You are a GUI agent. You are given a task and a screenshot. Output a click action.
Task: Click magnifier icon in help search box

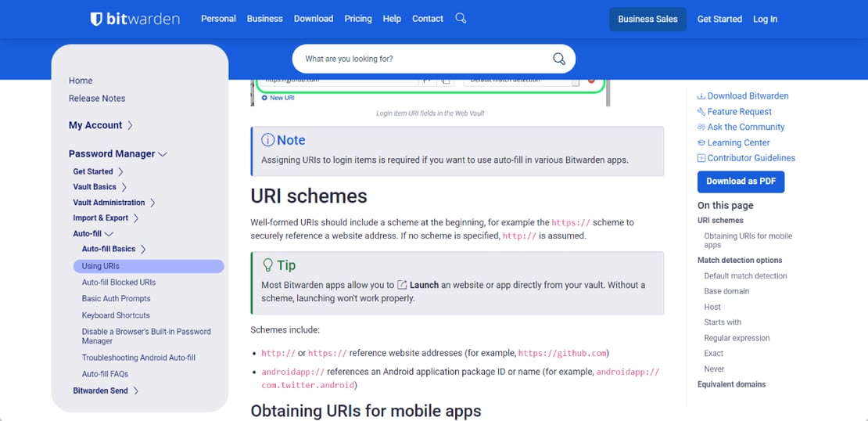[x=559, y=59]
